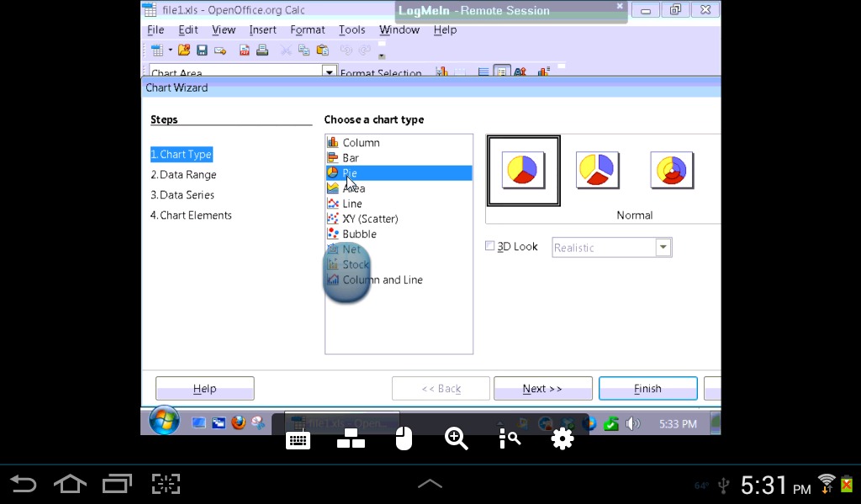Click Show Desktop in quick launch
Viewport: 861px width, 504px height.
click(x=198, y=423)
